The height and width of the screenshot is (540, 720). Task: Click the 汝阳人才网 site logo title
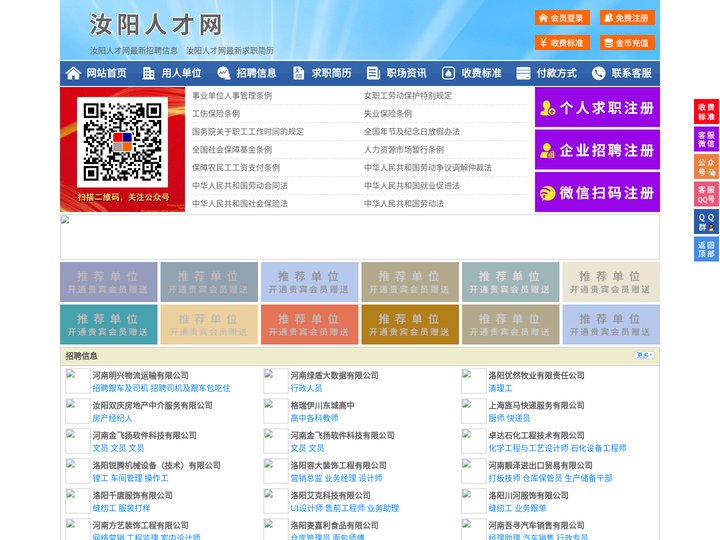[156, 24]
